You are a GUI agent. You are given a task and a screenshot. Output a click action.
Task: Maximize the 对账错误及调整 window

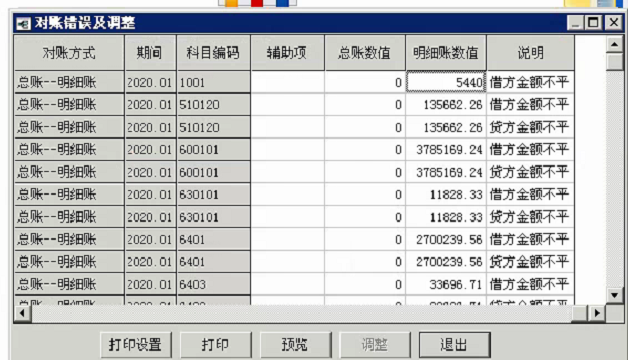pyautogui.click(x=594, y=23)
